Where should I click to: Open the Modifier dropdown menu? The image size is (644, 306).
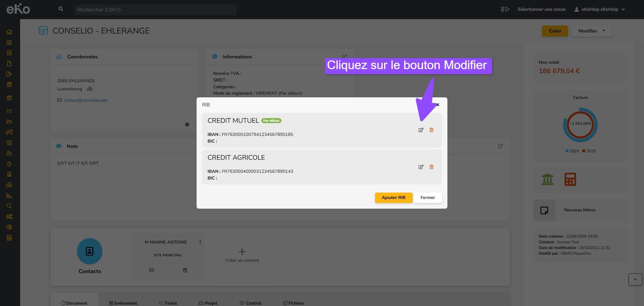591,31
